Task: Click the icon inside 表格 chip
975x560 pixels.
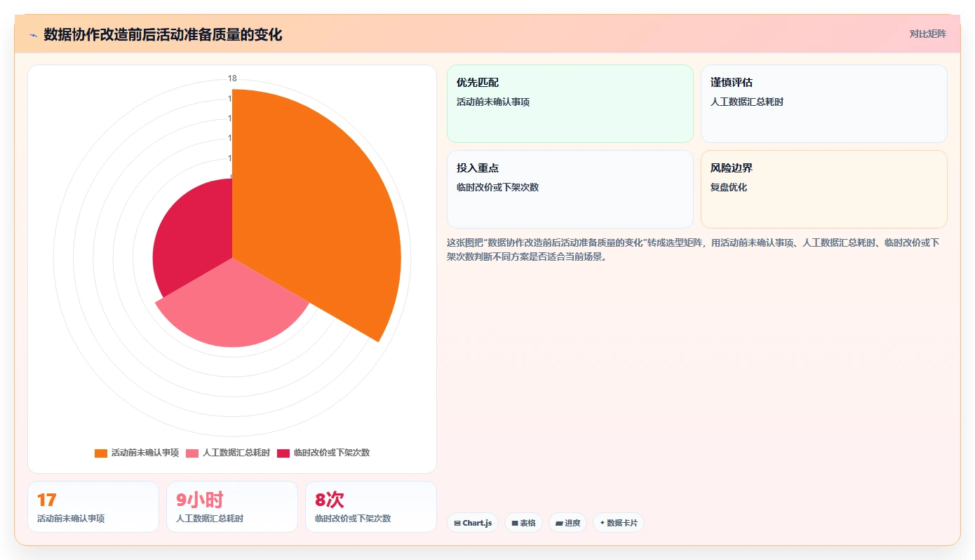Action: tap(515, 523)
